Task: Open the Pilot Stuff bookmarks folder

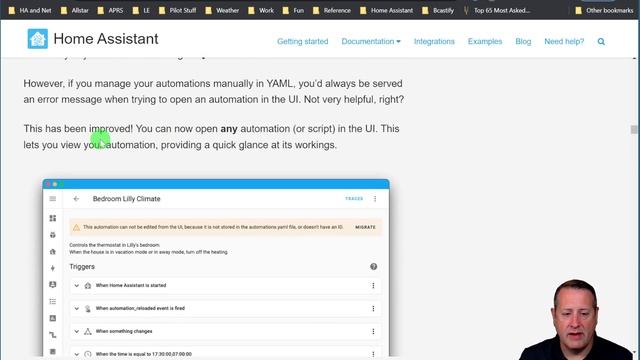Action: 178,11
